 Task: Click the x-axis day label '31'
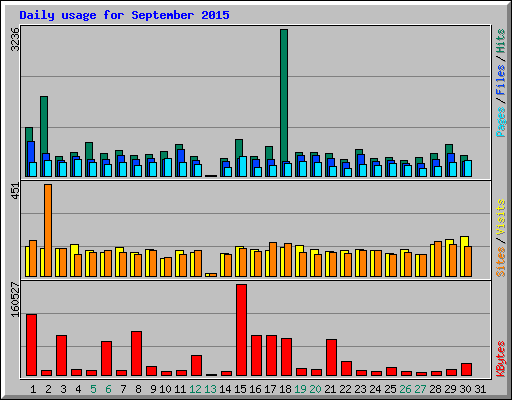480,389
